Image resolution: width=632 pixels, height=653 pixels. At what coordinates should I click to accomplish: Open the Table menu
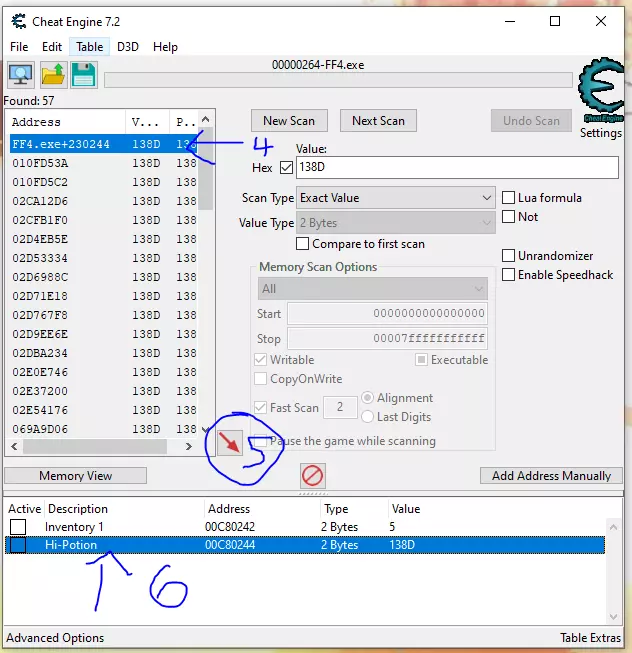click(x=90, y=47)
